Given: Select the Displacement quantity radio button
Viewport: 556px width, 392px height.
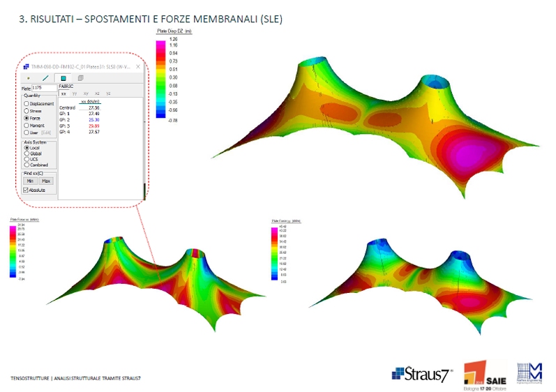Looking at the screenshot, I should [x=27, y=103].
